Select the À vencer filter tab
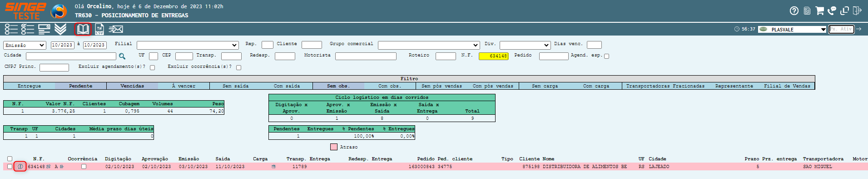Screen dimensions: 868x179 click(184, 86)
